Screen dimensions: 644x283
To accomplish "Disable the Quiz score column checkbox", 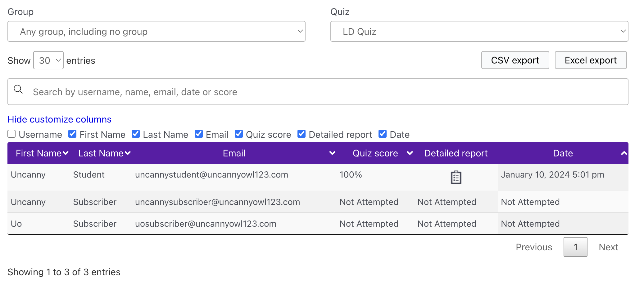I will (x=238, y=134).
